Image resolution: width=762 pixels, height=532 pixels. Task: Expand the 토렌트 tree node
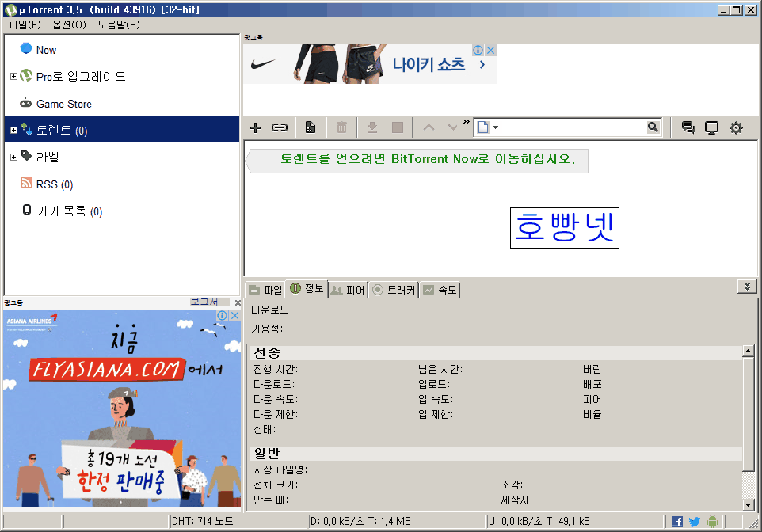(13, 130)
